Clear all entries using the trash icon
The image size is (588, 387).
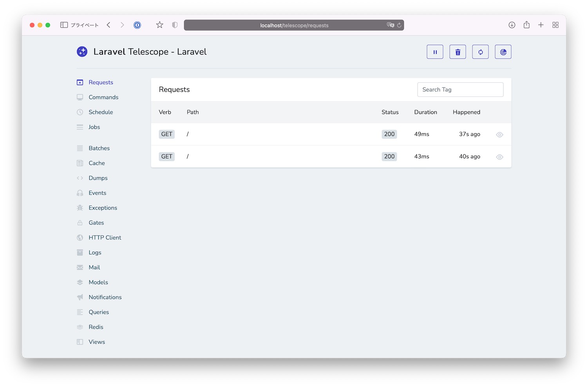(x=458, y=51)
